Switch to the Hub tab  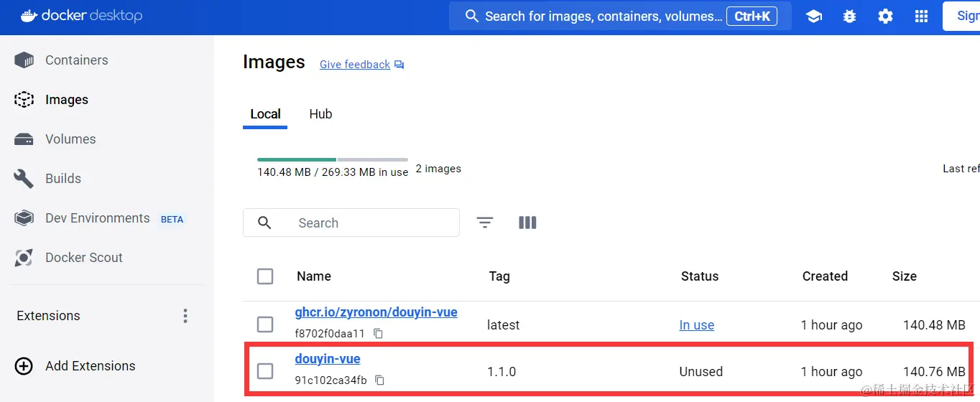[320, 114]
